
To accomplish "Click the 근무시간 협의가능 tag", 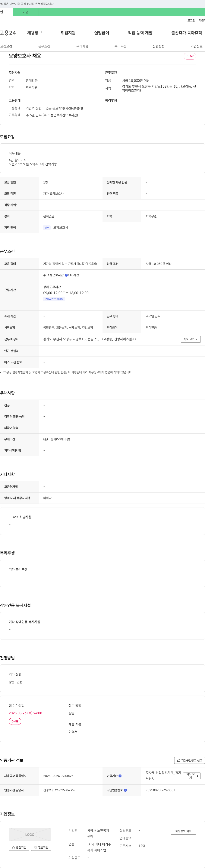I will pyautogui.click(x=54, y=299).
